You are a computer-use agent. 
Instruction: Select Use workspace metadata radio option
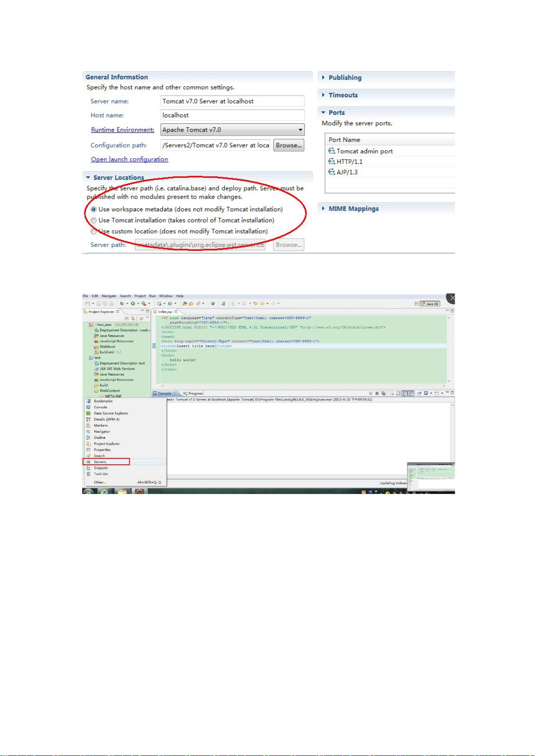pyautogui.click(x=93, y=210)
